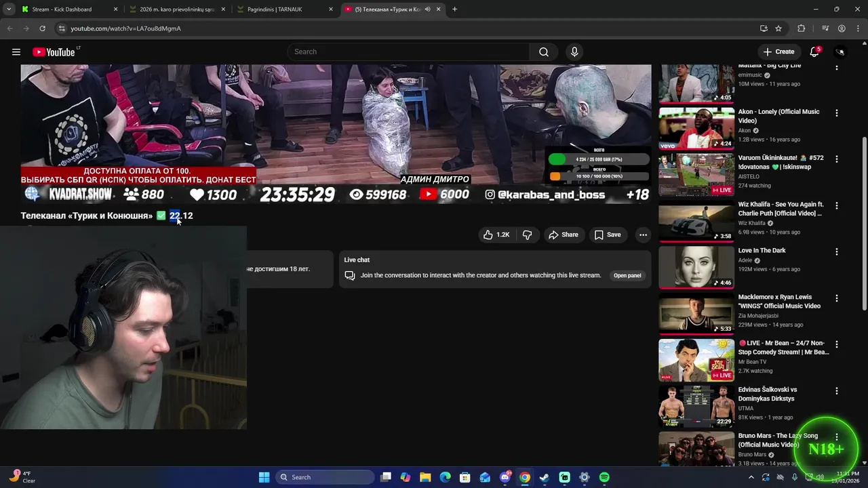This screenshot has width=868, height=488.
Task: Open Chrome profile icon
Action: pyautogui.click(x=842, y=28)
